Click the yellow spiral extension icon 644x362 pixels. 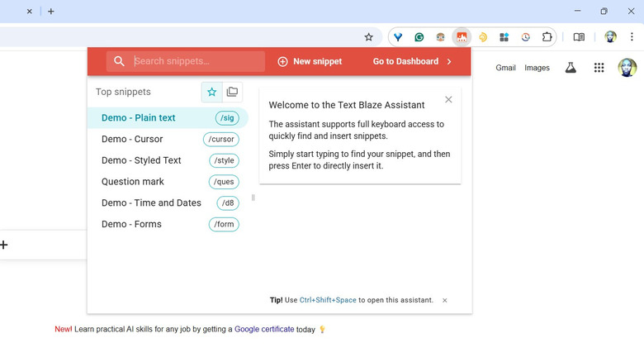click(483, 37)
